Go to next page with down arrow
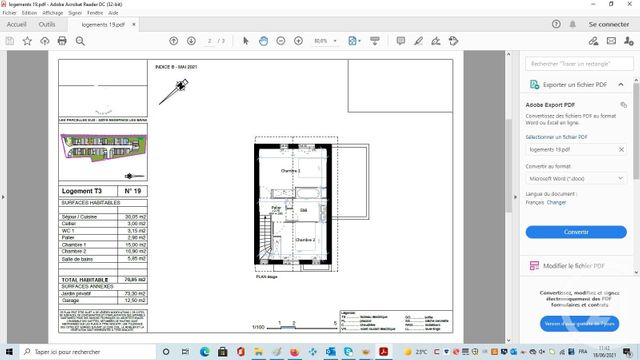The height and width of the screenshot is (360, 640). coord(191,41)
